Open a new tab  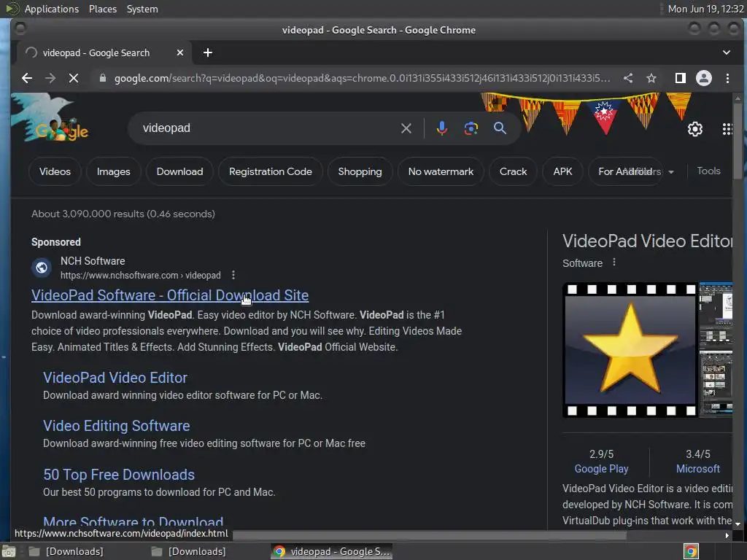(208, 52)
